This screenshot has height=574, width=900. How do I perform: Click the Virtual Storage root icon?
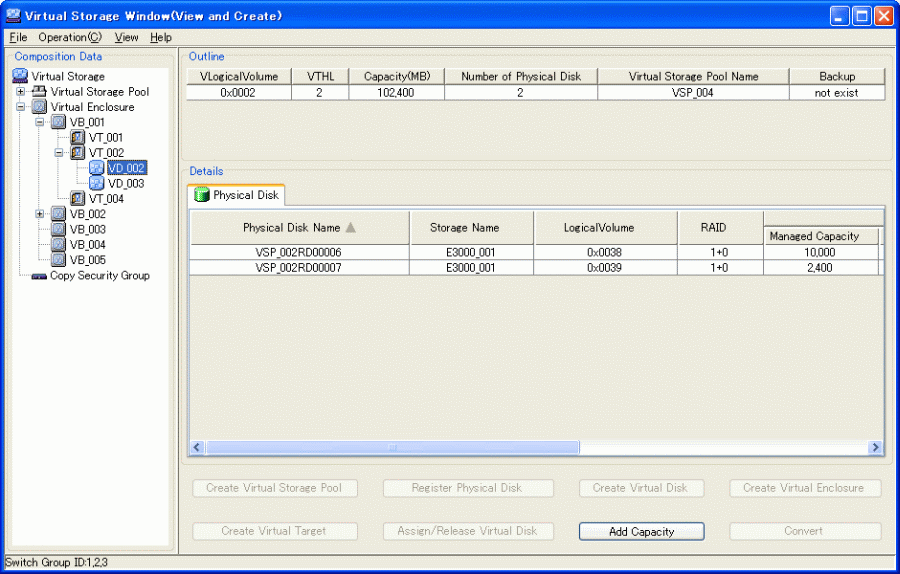[20, 76]
